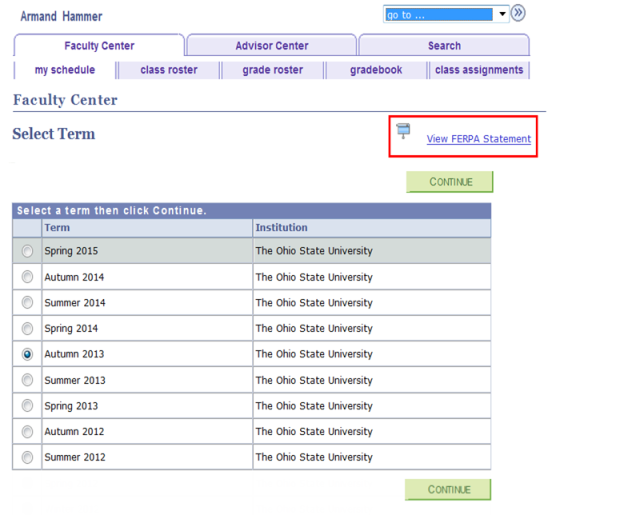This screenshot has height=515, width=640.
Task: Click the 'go to ...' selection field
Action: tap(439, 15)
